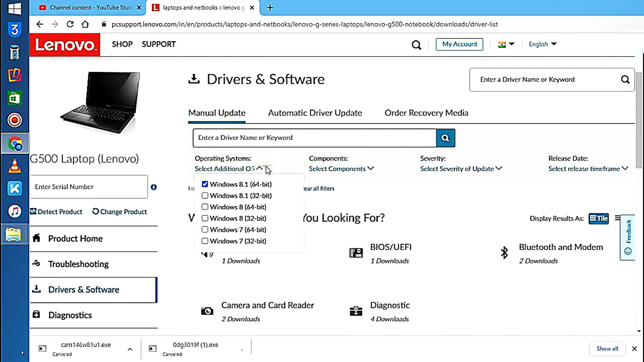Viewport: 644px width, 362px height.
Task: Enable Windows 8 (32-bit) checkbox
Action: coord(205,218)
